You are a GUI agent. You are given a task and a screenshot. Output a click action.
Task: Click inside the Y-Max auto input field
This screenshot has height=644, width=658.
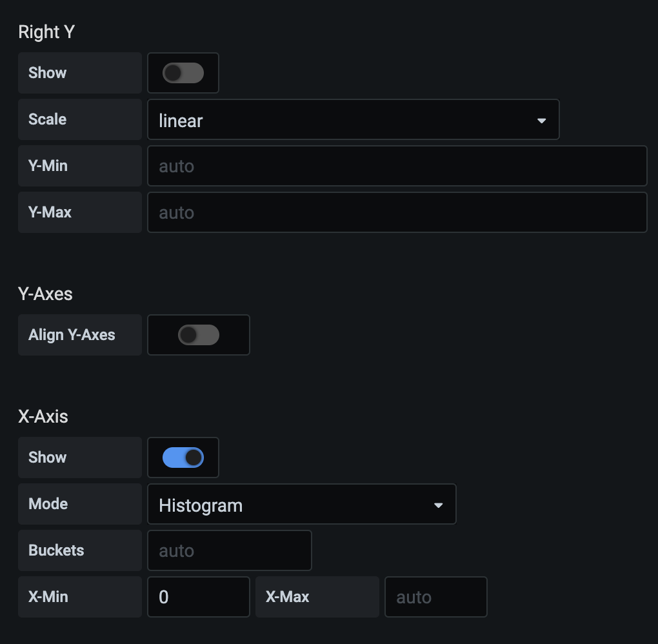point(397,212)
